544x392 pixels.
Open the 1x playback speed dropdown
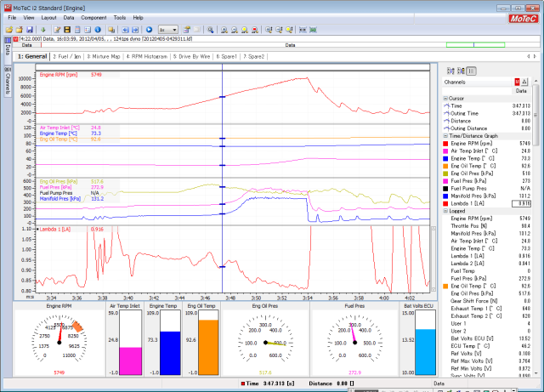[x=168, y=30]
